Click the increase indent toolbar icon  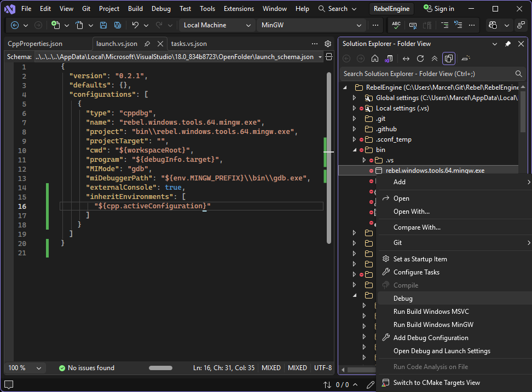point(444,25)
